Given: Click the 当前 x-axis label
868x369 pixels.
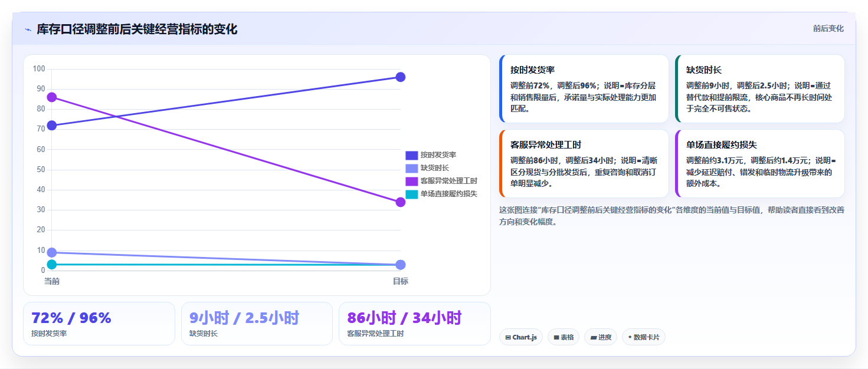Looking at the screenshot, I should pos(52,281).
